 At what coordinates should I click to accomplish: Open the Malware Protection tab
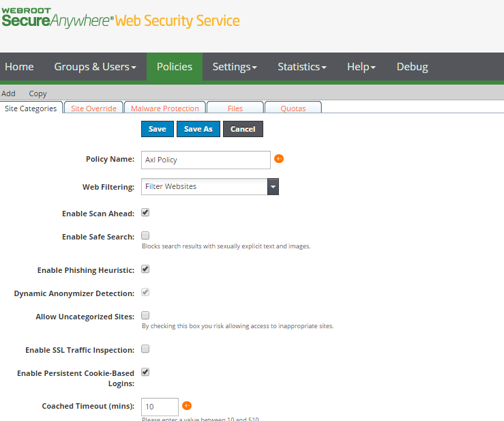tap(165, 108)
